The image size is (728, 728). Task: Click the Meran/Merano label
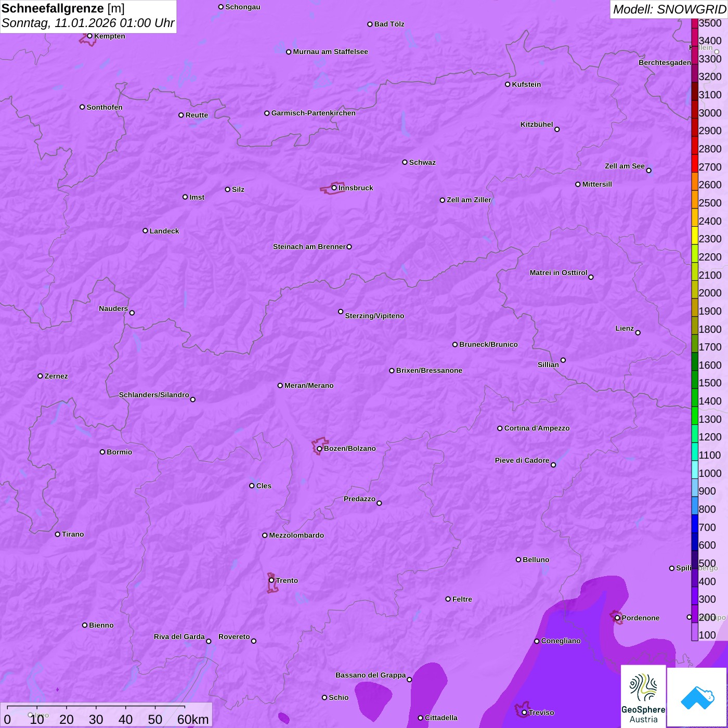[x=309, y=385]
